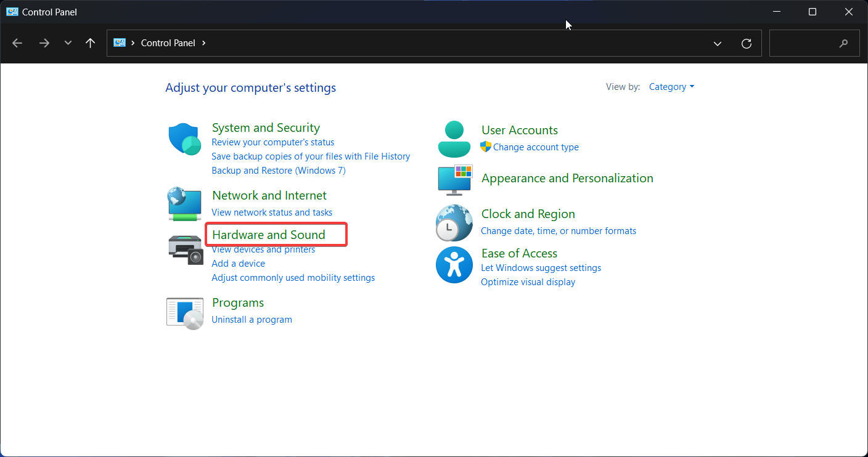This screenshot has height=457, width=868.
Task: Click Let Windows suggest settings
Action: (541, 268)
